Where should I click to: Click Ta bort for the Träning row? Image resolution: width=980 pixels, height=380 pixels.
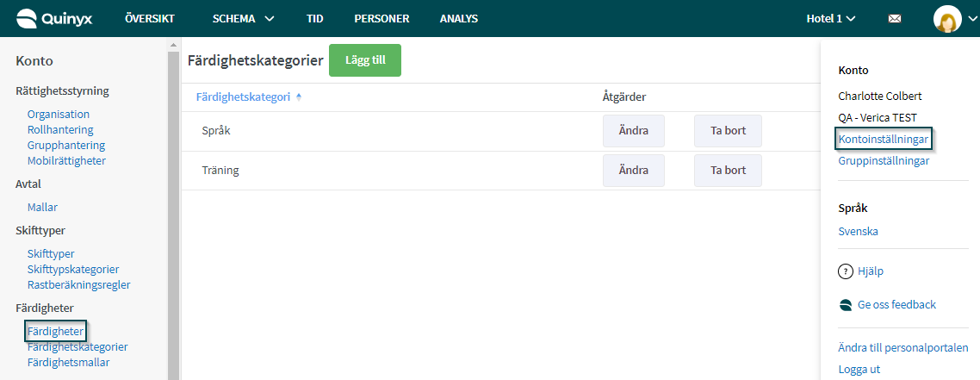tap(729, 170)
